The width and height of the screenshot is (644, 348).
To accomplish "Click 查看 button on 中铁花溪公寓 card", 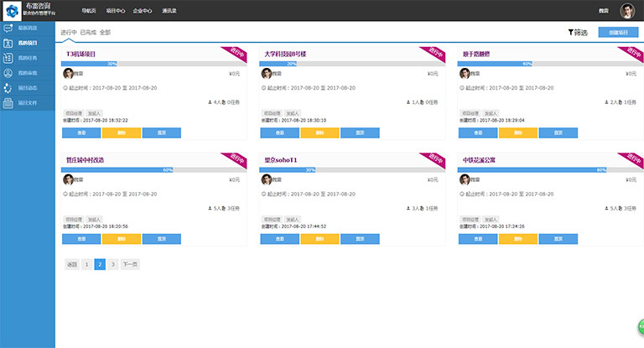I will pyautogui.click(x=478, y=239).
